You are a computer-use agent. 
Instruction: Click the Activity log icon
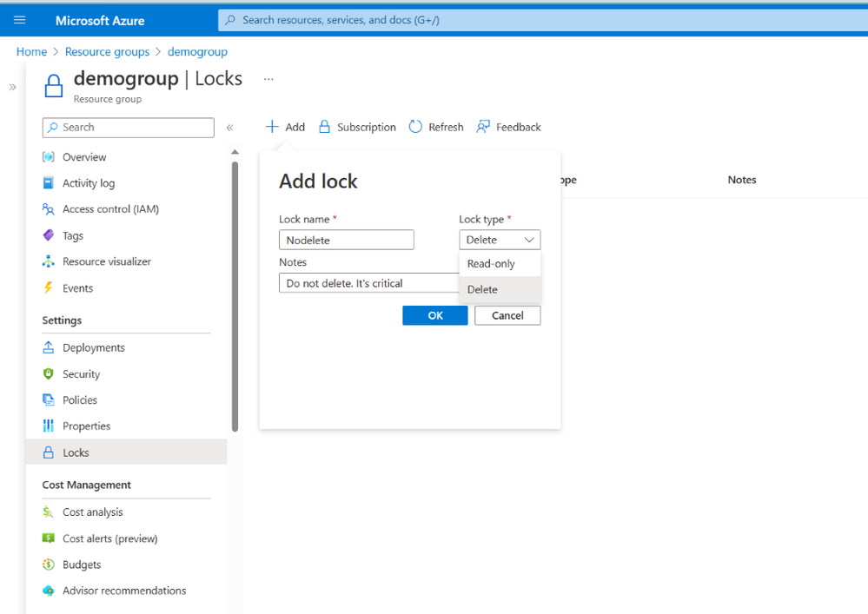tap(49, 183)
